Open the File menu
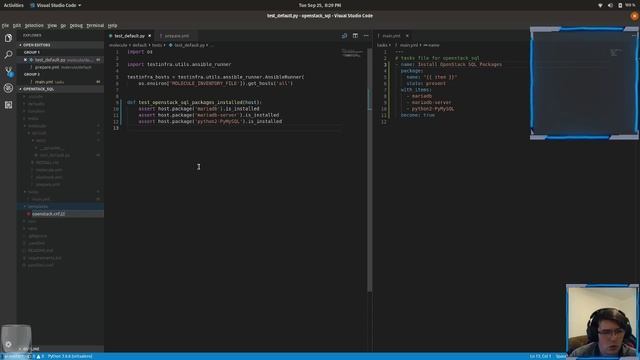640x360 pixels. point(5,25)
